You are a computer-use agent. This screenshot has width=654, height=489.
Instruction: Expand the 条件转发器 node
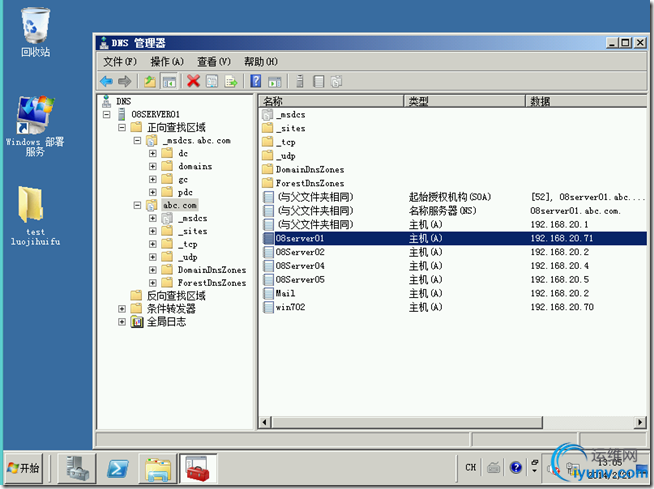tap(122, 309)
